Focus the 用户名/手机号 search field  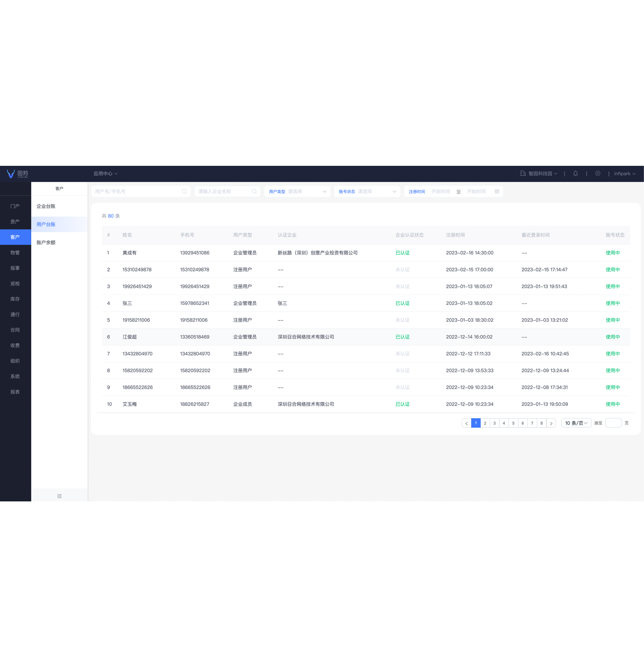pos(141,191)
